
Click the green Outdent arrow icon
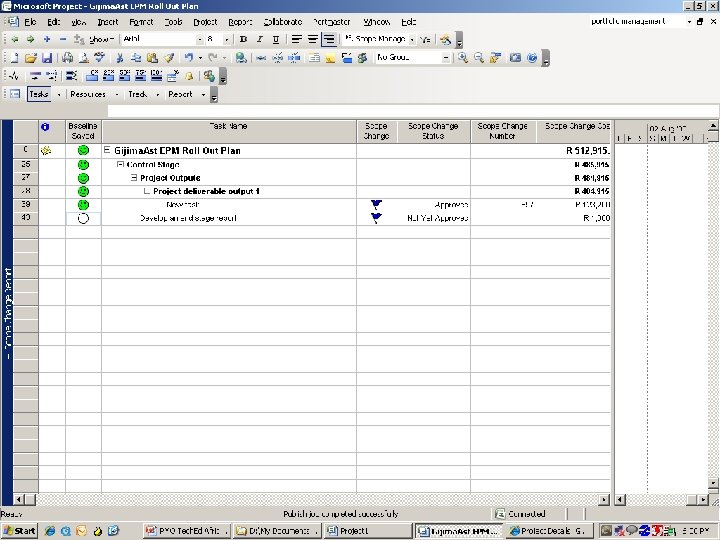(x=15, y=39)
